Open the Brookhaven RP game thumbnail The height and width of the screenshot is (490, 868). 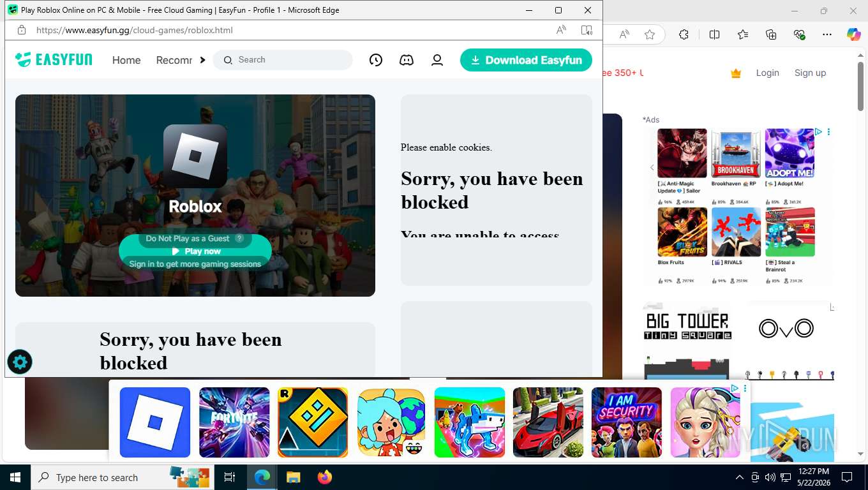pos(736,153)
